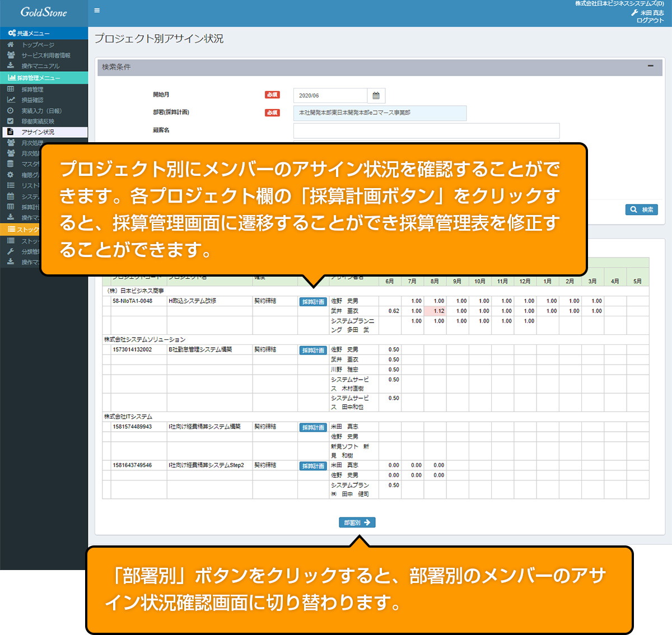Viewport: 672px width, 635px height.
Task: Click assignee システムプラン㈱ 田中 健司
Action: point(350,490)
